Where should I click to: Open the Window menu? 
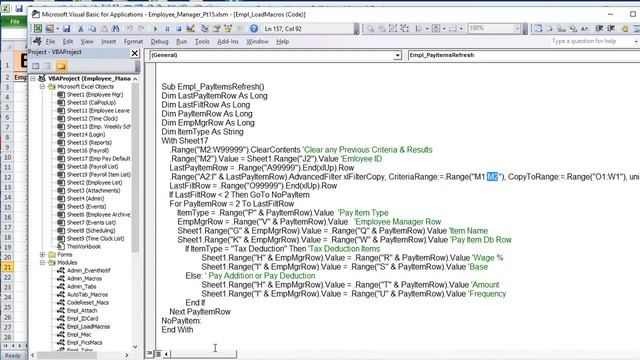coord(257,42)
